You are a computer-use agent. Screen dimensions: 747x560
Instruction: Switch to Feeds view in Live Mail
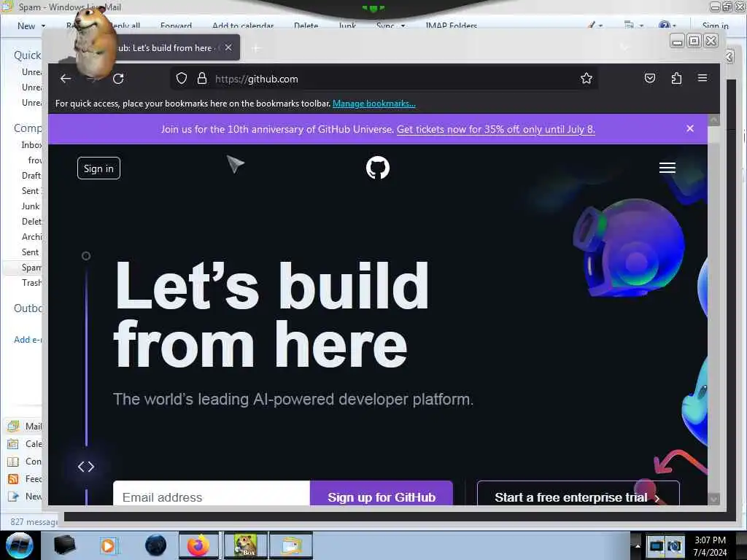[25, 479]
